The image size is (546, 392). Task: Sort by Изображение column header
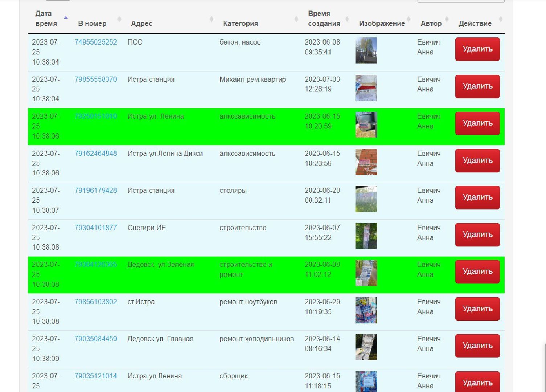tap(382, 23)
